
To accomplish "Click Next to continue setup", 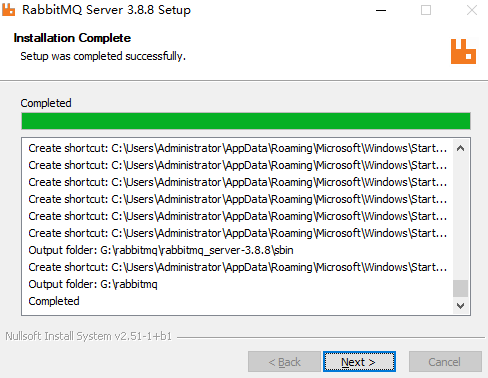I will point(359,362).
